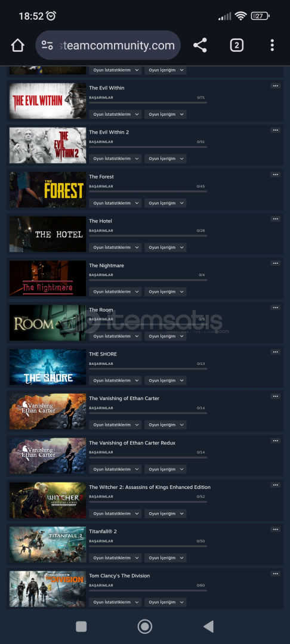The width and height of the screenshot is (290, 644).
Task: Open The Nightmare game title link
Action: 106,265
